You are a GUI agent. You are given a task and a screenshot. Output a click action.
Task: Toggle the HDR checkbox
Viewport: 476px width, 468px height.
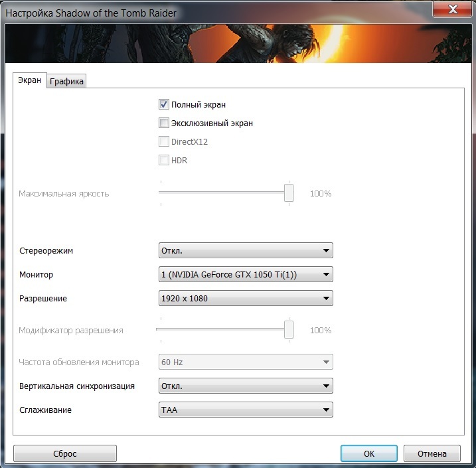point(164,160)
